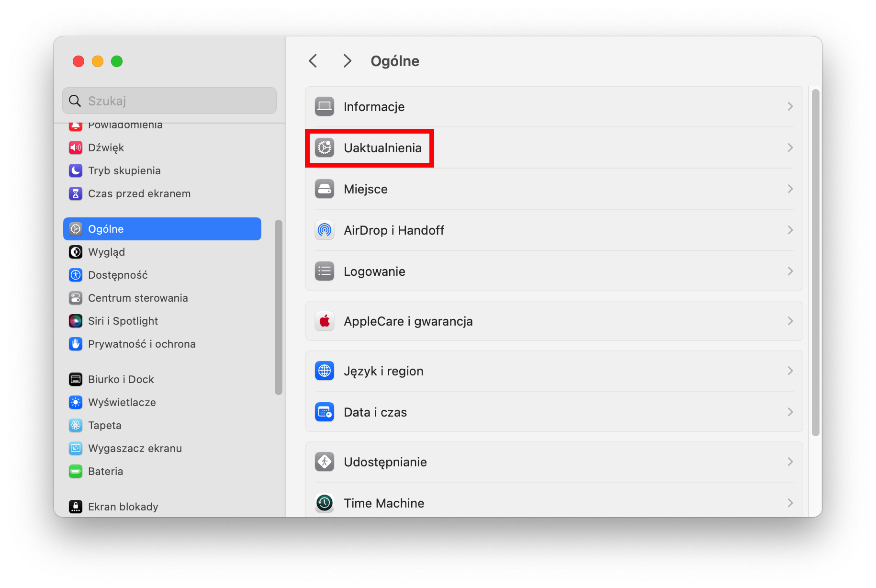The width and height of the screenshot is (876, 588).
Task: Open the Język i region label
Action: pyautogui.click(x=383, y=372)
